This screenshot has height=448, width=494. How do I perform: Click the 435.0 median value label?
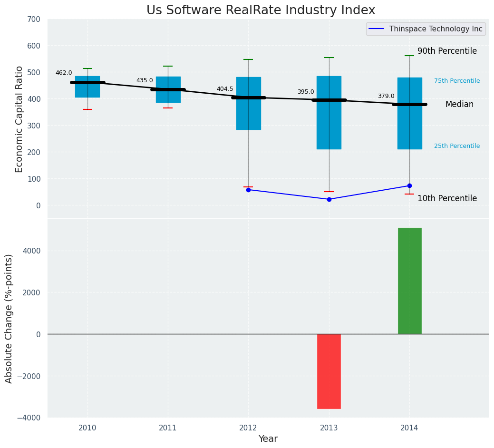145,80
